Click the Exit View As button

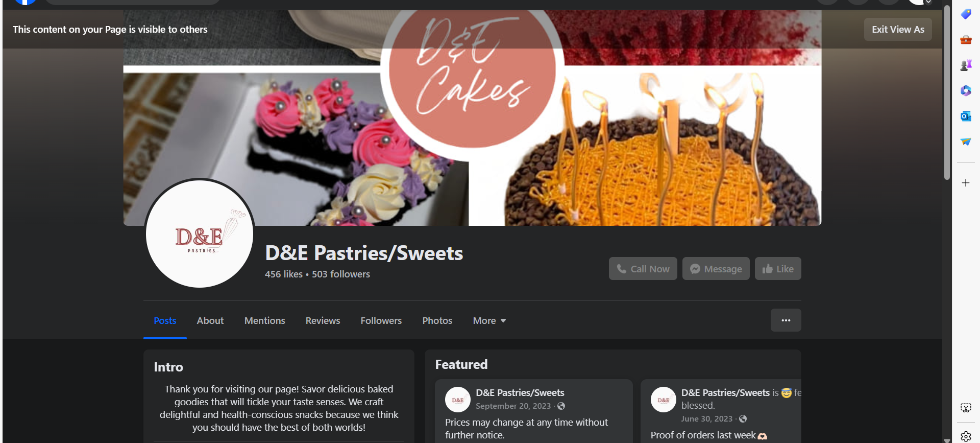[898, 30]
